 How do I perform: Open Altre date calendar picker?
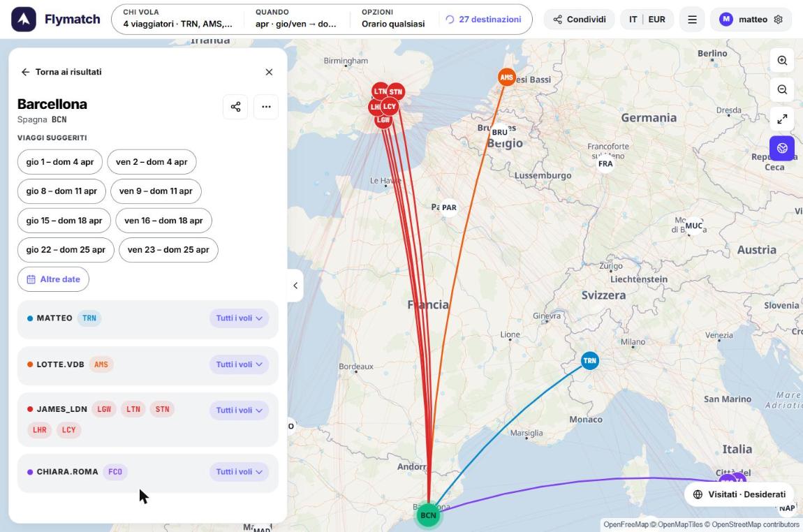click(53, 279)
